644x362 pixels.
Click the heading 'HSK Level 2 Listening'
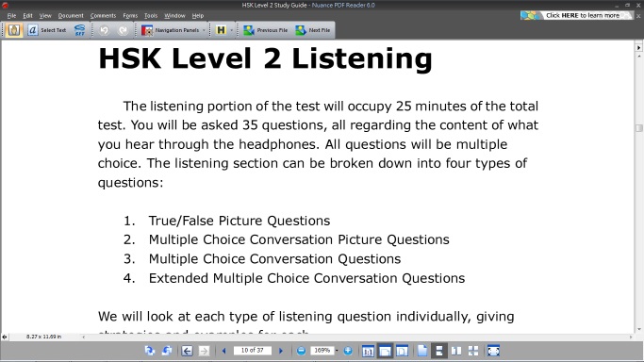tap(265, 58)
